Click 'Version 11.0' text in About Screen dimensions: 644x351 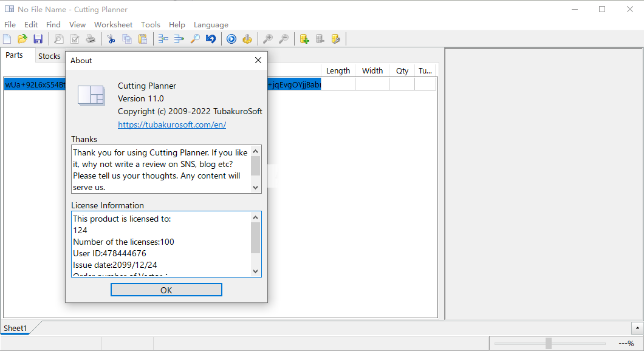tap(141, 98)
